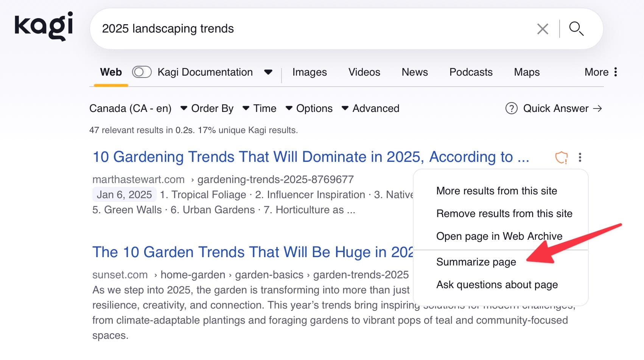Open the Order By dropdown

[x=220, y=109]
